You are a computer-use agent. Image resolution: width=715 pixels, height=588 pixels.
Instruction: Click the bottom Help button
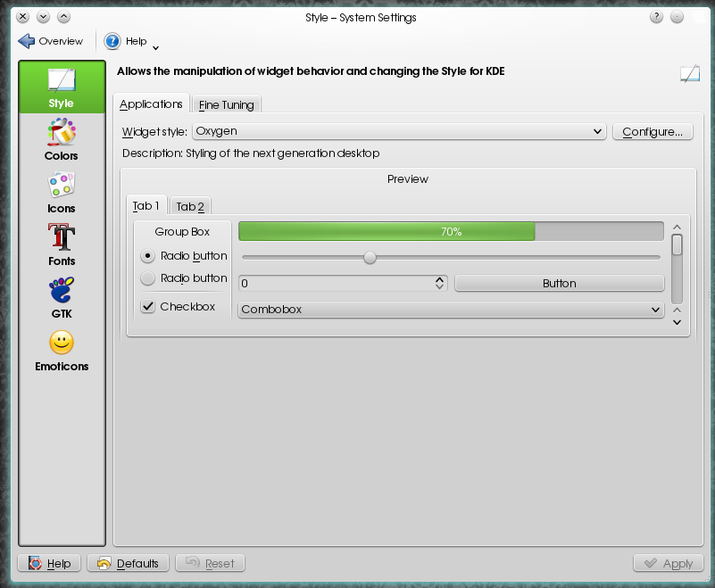click(49, 563)
